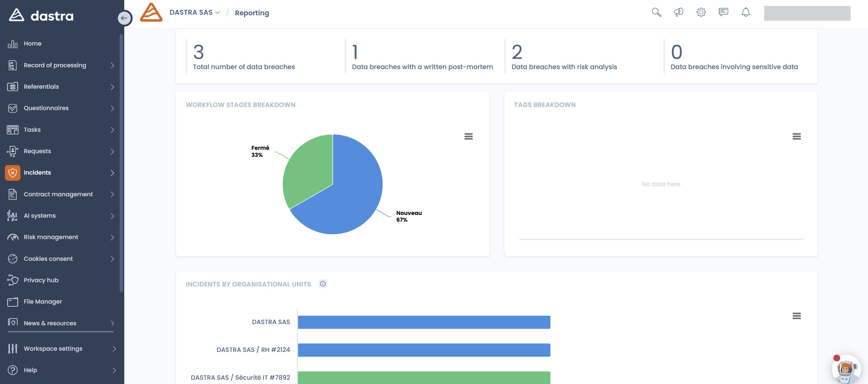Viewport: 868px width, 384px height.
Task: Open the DASTRA SAS workspace dropdown
Action: click(195, 13)
